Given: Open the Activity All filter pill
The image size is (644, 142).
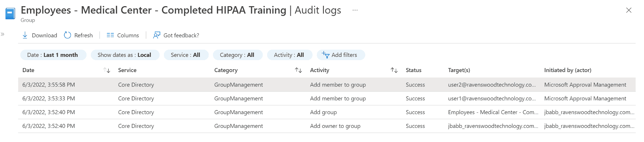Looking at the screenshot, I should pyautogui.click(x=290, y=55).
